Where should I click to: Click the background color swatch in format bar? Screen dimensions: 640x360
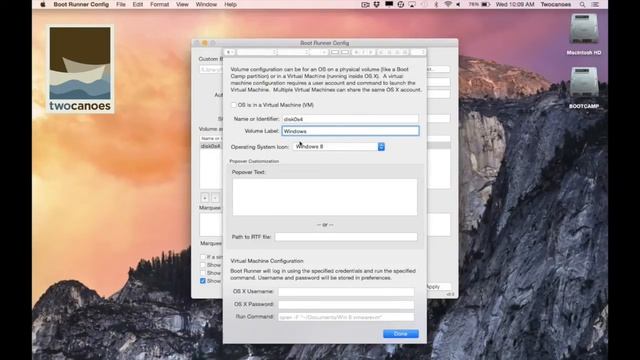344,52
